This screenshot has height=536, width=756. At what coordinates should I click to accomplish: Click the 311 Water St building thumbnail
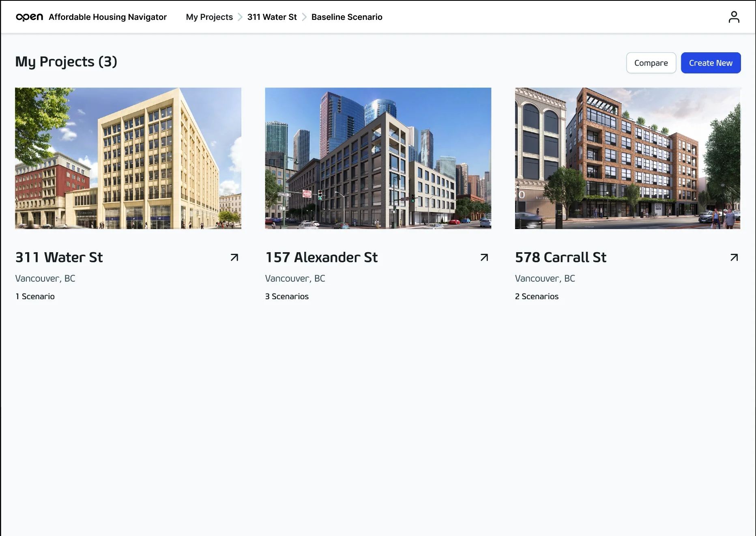pyautogui.click(x=128, y=158)
